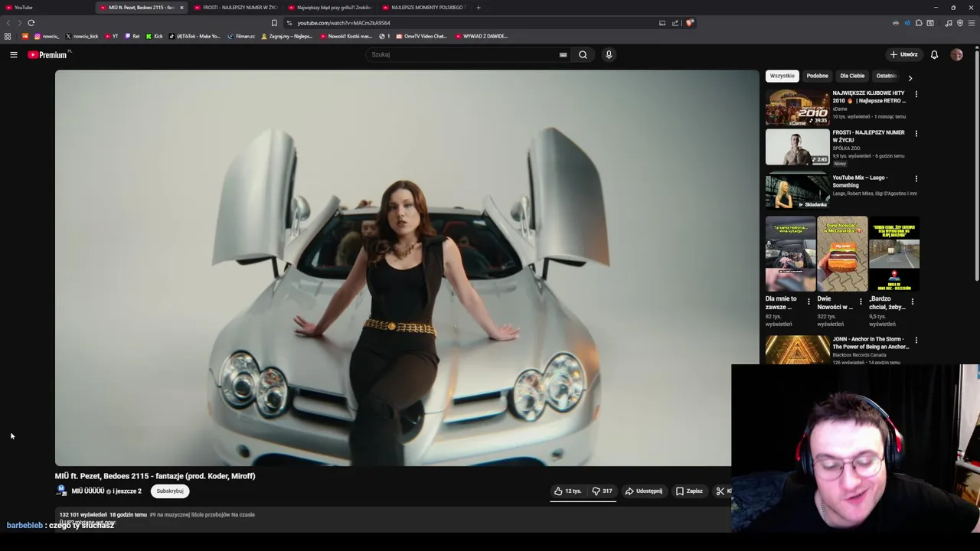The image size is (980, 551).
Task: Select the Ostatnio filter chip
Action: (886, 76)
